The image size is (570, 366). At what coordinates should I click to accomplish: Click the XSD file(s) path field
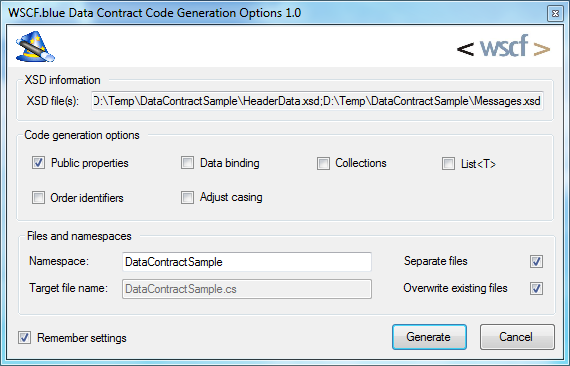coord(317,101)
